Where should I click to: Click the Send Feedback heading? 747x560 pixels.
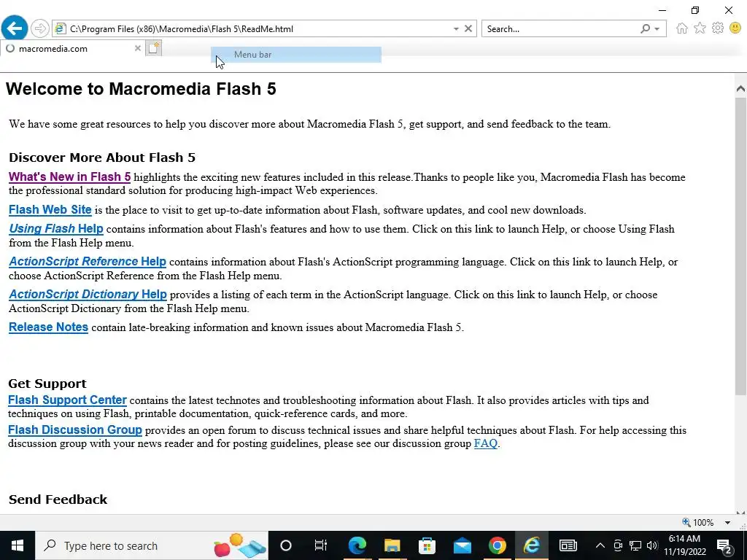click(x=58, y=499)
